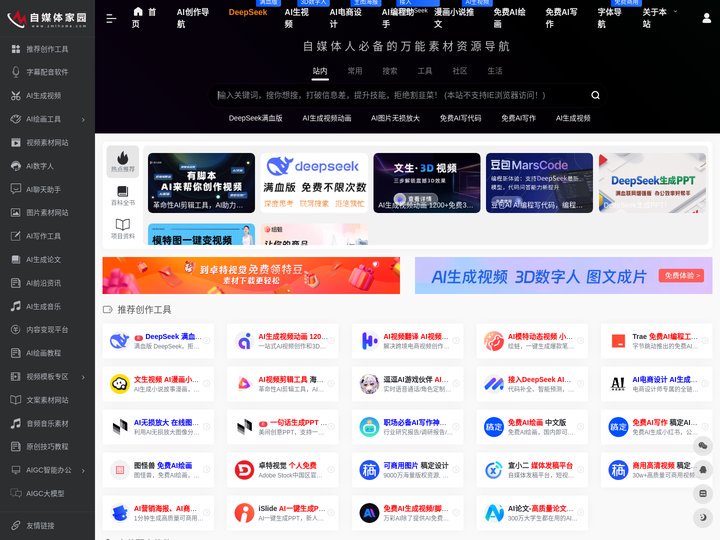
Task: Click the 自媒体家园 site logo
Action: [x=47, y=18]
